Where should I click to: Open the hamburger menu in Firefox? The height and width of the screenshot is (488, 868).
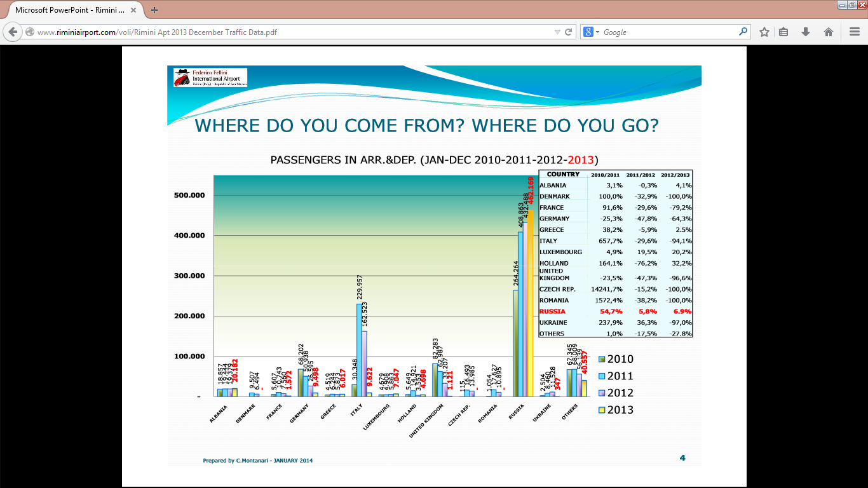coord(855,32)
